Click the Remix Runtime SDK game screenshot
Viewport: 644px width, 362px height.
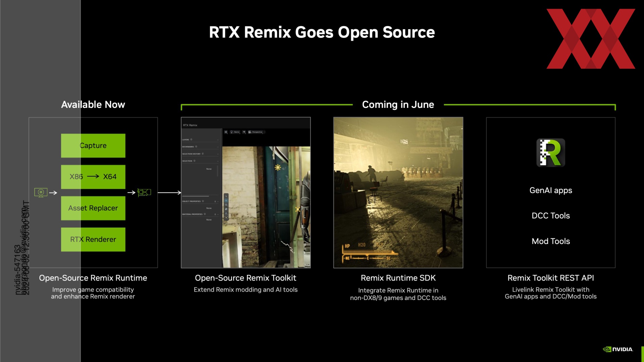[x=398, y=192]
